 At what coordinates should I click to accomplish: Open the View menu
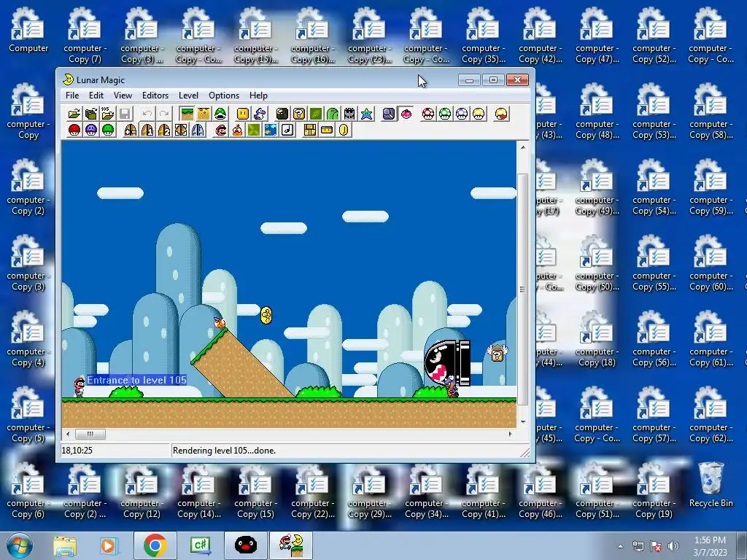click(x=123, y=96)
